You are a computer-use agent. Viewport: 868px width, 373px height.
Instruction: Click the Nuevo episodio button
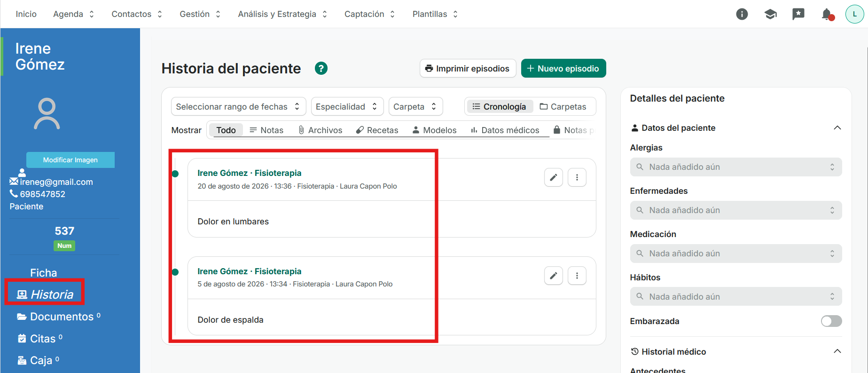[x=563, y=69]
